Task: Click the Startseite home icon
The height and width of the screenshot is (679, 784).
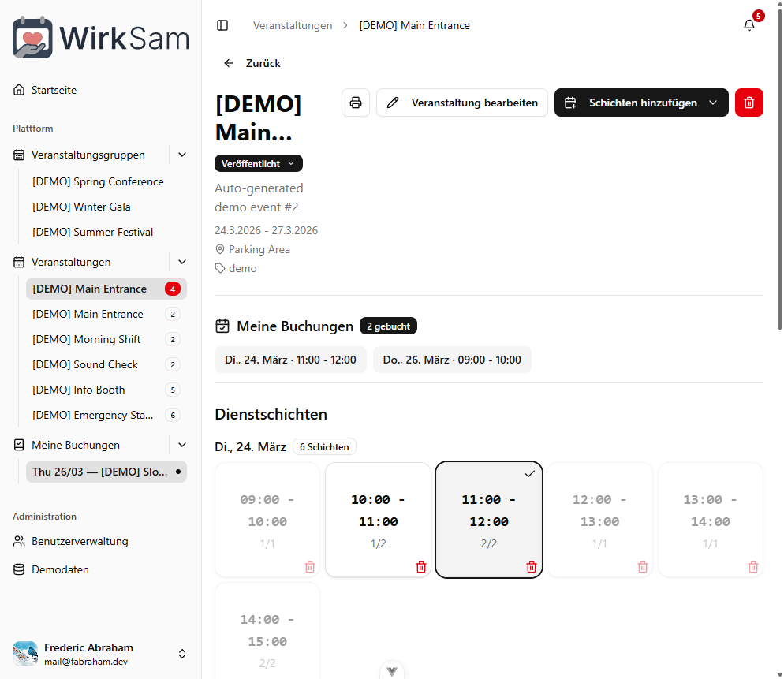Action: click(19, 90)
